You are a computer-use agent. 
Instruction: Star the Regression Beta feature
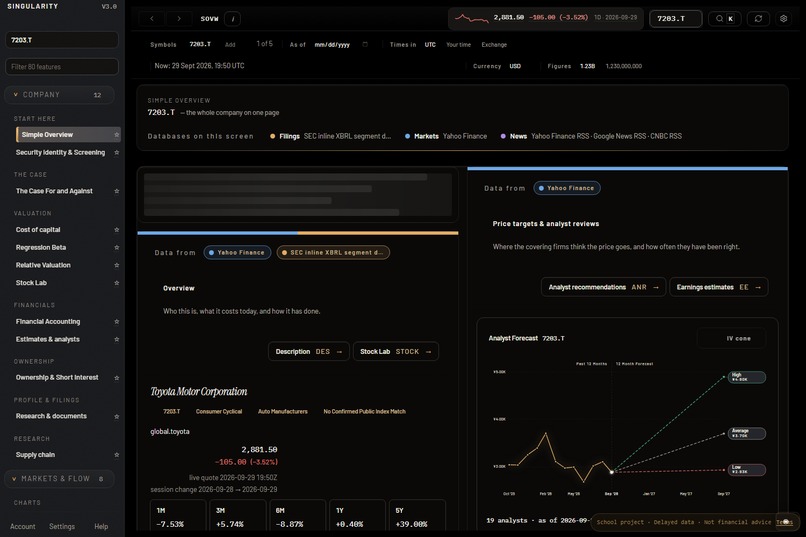pyautogui.click(x=117, y=248)
